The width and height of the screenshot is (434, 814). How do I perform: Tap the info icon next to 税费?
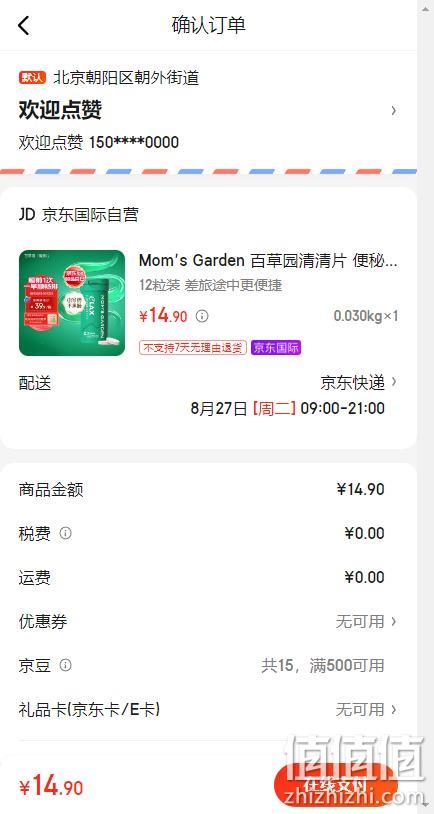(x=65, y=533)
